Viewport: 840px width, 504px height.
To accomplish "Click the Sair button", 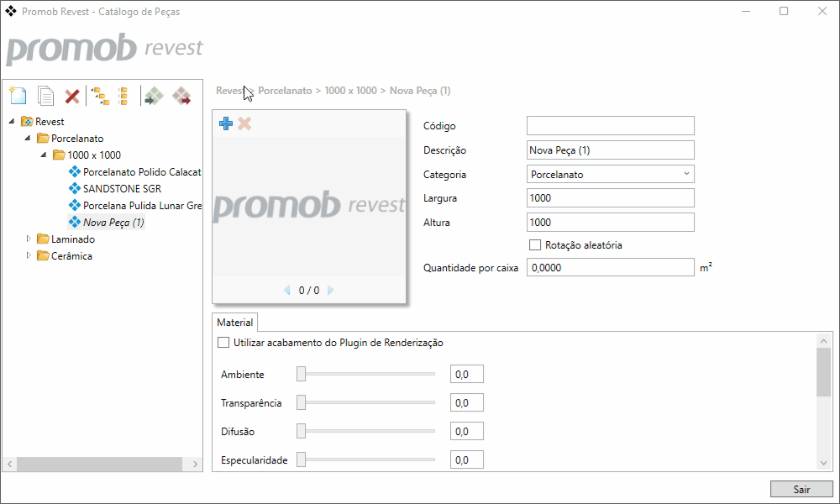I will 801,489.
